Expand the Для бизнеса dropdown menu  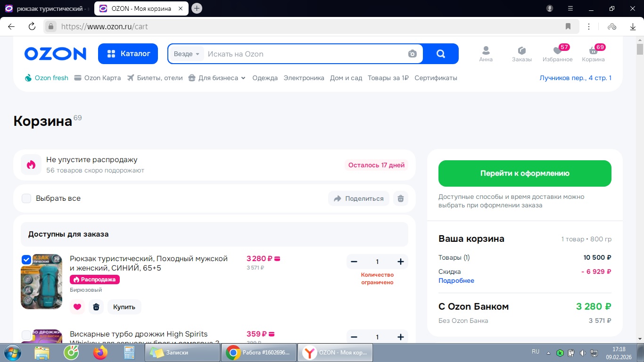click(x=217, y=78)
